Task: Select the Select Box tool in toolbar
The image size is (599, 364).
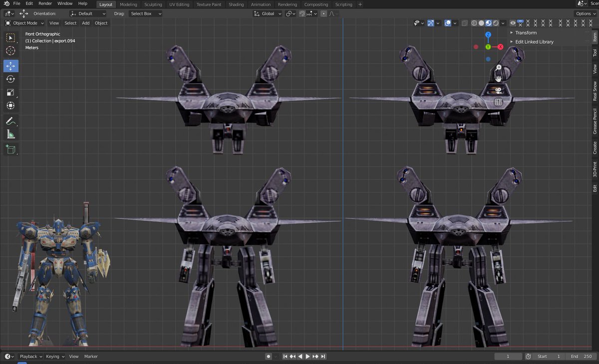Action: (x=10, y=38)
